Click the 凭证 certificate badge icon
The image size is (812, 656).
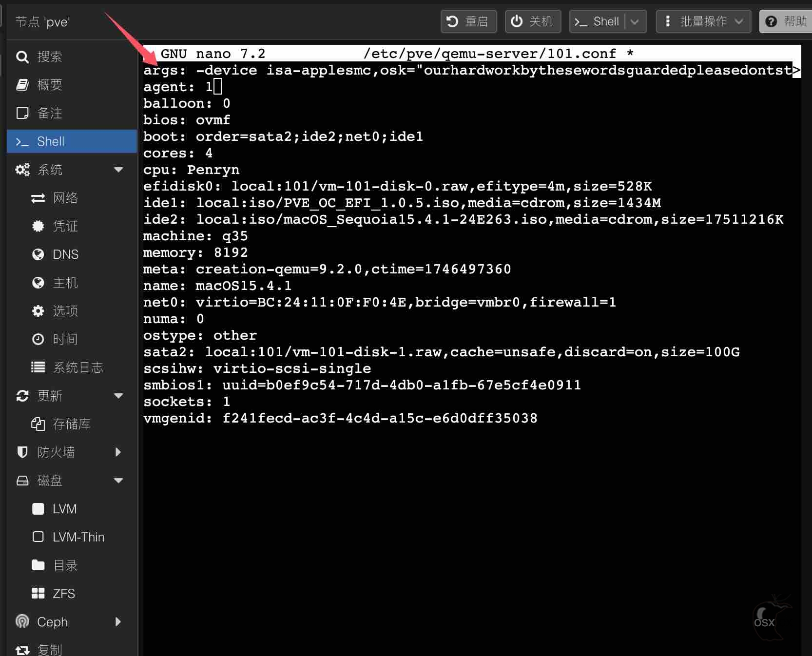pos(38,226)
